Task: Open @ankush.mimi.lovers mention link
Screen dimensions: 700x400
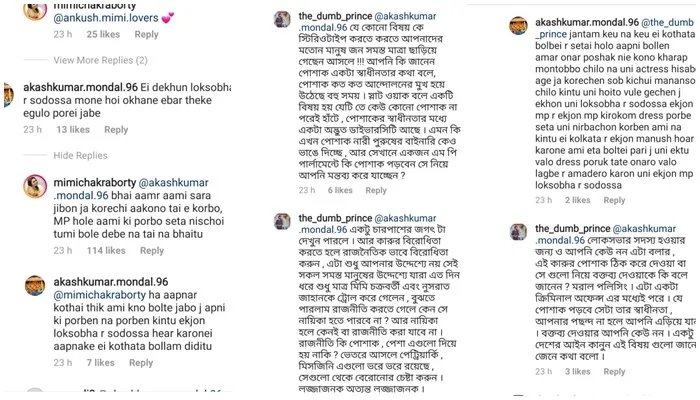Action: pos(106,18)
